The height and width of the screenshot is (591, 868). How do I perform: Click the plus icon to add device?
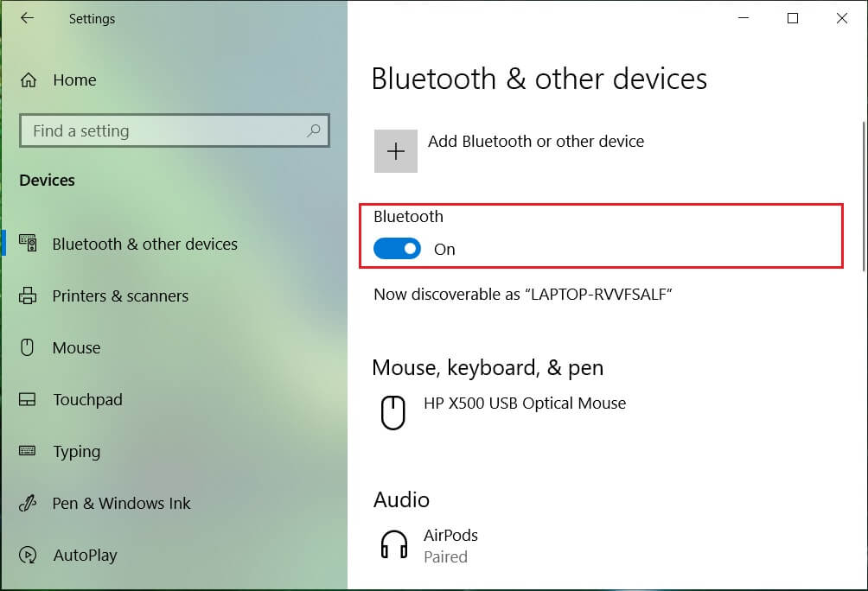(396, 151)
